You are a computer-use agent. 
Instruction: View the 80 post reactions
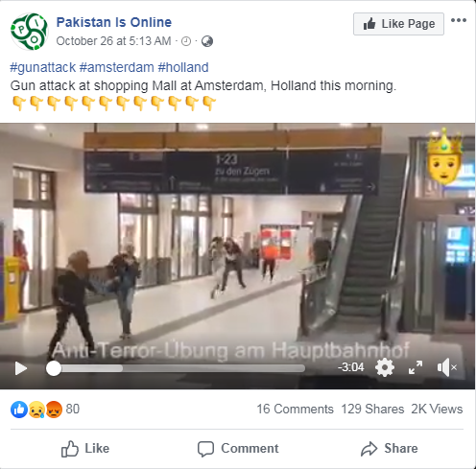point(45,409)
